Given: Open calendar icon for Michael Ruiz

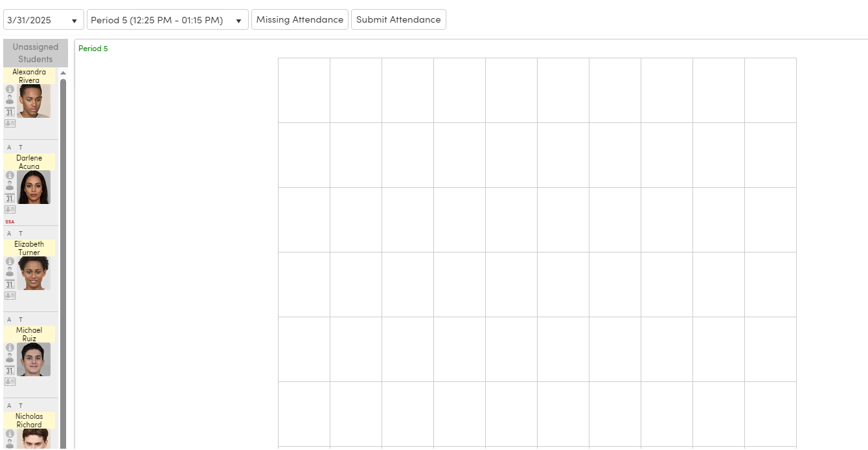Looking at the screenshot, I should (x=10, y=370).
